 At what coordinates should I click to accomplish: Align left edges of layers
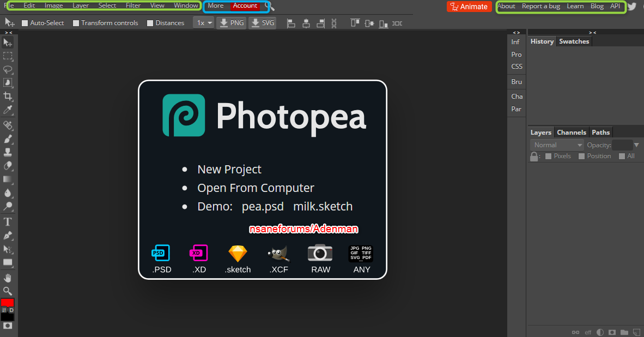click(x=291, y=23)
